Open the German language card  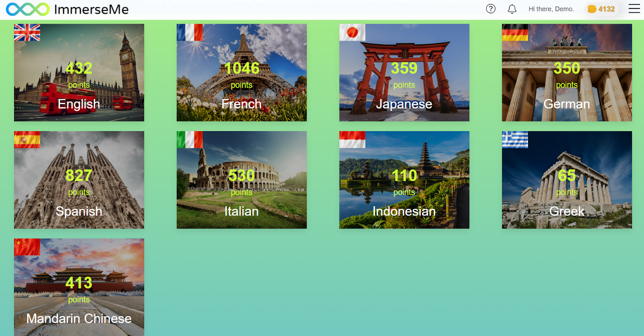click(567, 72)
